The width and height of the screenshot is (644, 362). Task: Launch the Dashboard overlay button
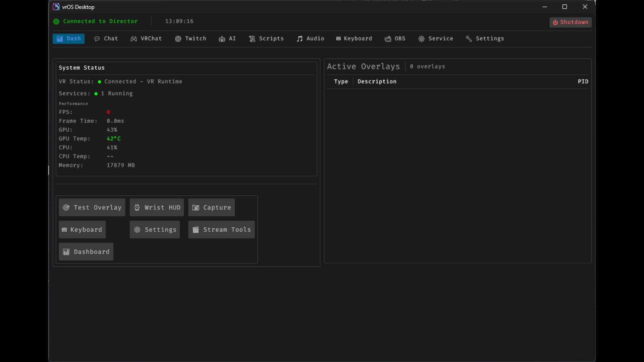[x=86, y=252]
